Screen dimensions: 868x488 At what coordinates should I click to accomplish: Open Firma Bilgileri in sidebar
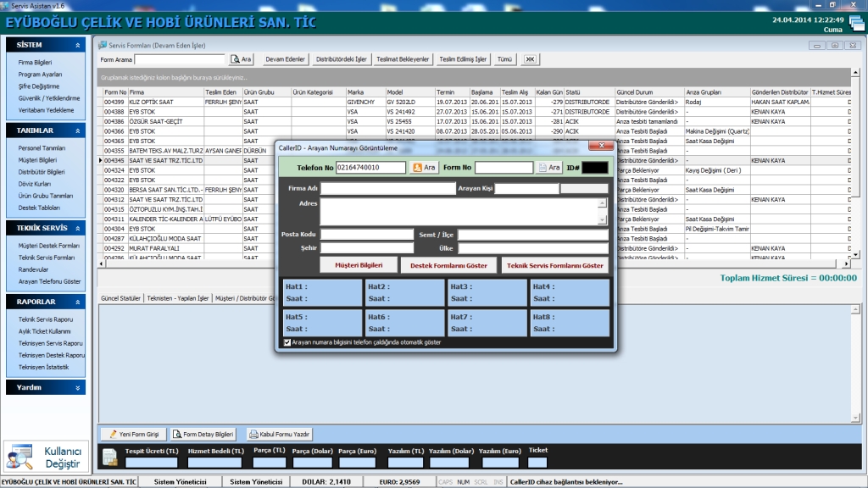(x=35, y=63)
